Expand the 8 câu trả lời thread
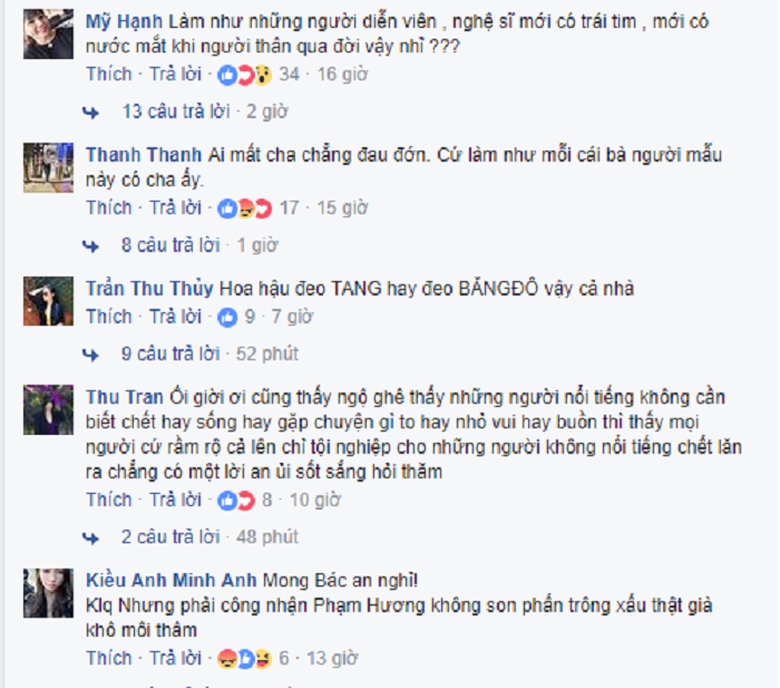 tap(171, 245)
